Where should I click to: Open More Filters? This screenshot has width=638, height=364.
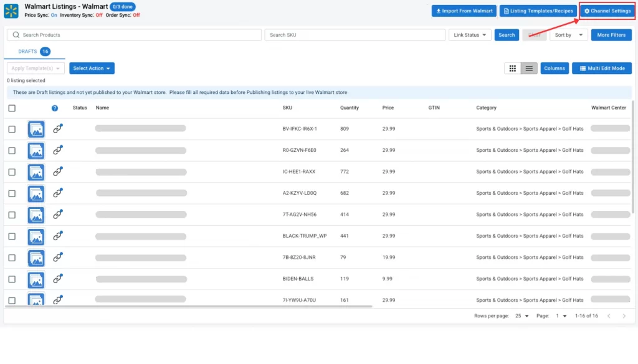click(x=611, y=35)
